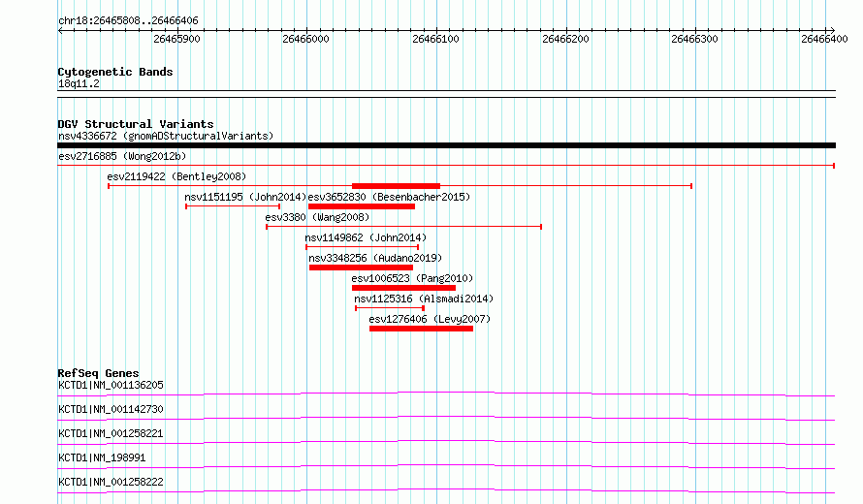Click the thin red esv2716885 variant line
863x504 pixels.
(446, 165)
